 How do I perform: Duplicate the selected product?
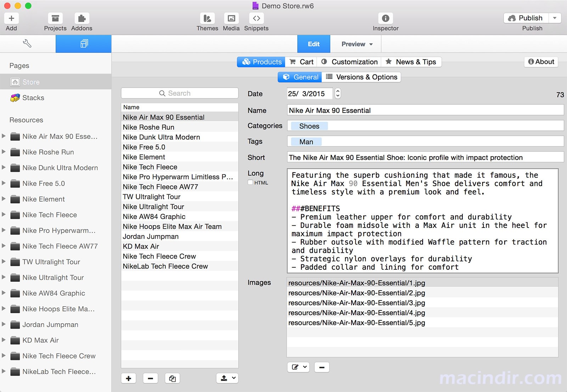[x=172, y=379]
